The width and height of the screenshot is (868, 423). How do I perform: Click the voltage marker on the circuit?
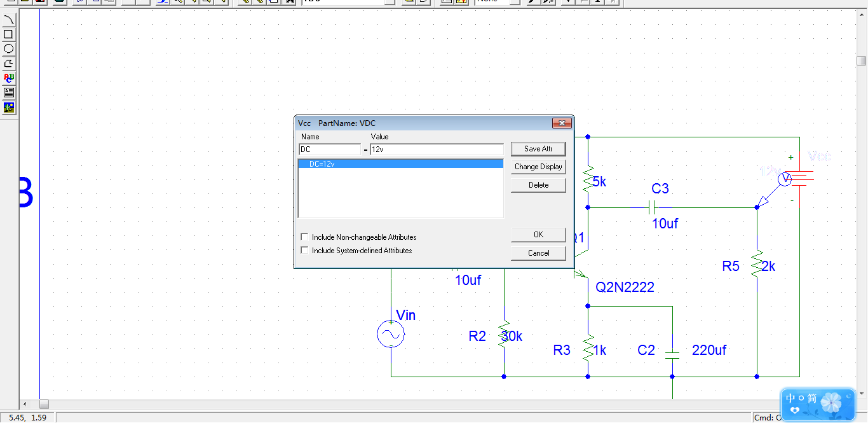[x=784, y=179]
